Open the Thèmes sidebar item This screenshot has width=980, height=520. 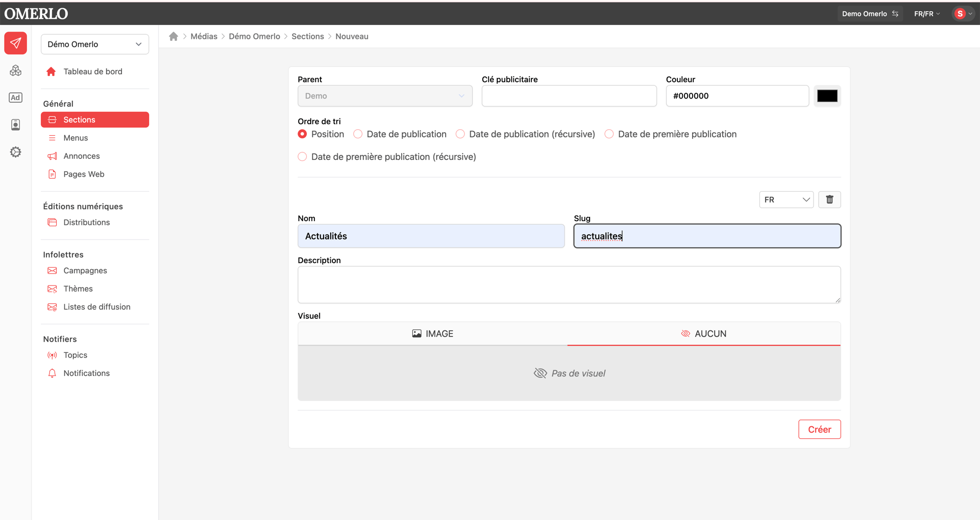coord(95,289)
